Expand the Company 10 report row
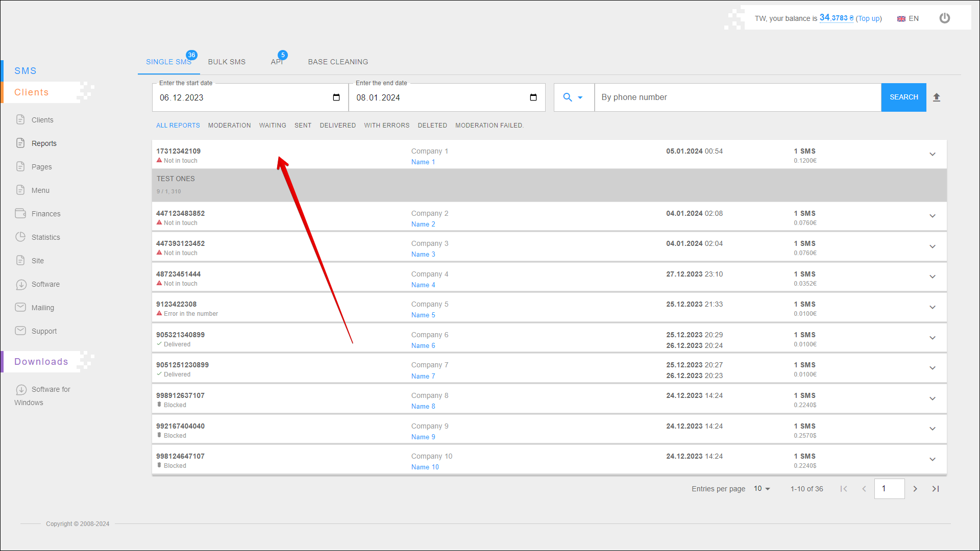The width and height of the screenshot is (980, 551). click(932, 460)
